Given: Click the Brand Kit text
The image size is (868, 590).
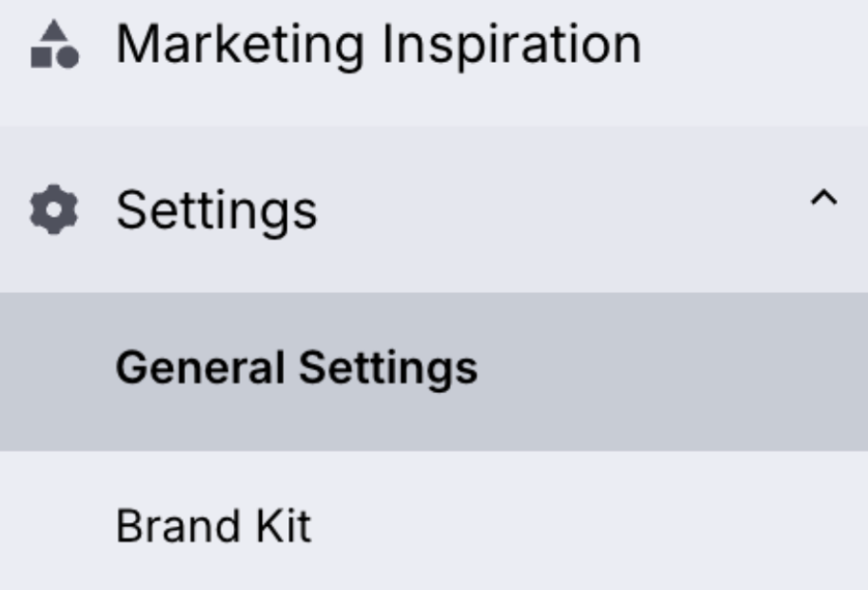Looking at the screenshot, I should pos(213,525).
